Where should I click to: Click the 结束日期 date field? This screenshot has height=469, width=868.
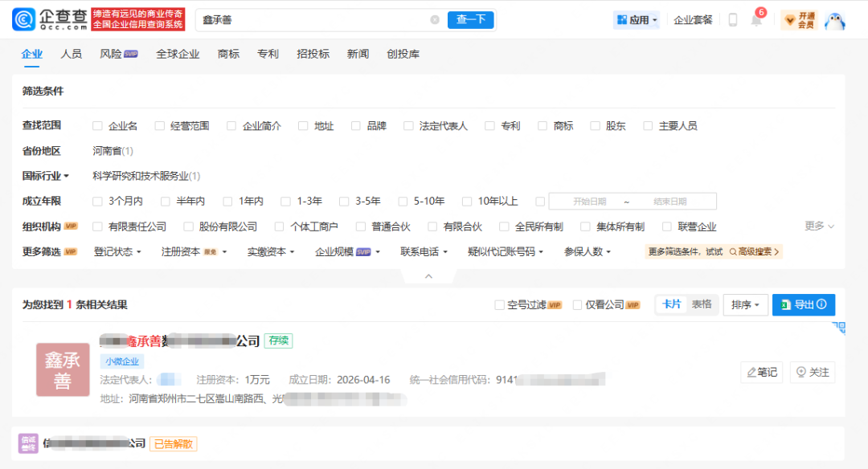669,202
